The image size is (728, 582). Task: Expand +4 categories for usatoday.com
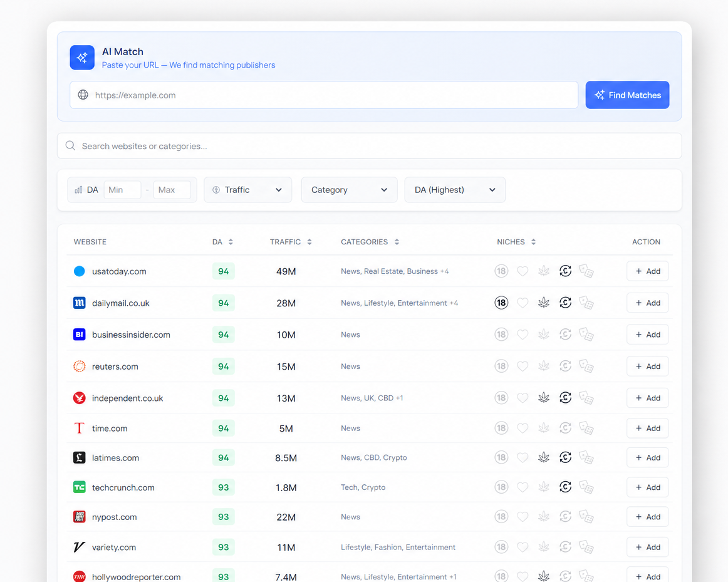click(444, 271)
